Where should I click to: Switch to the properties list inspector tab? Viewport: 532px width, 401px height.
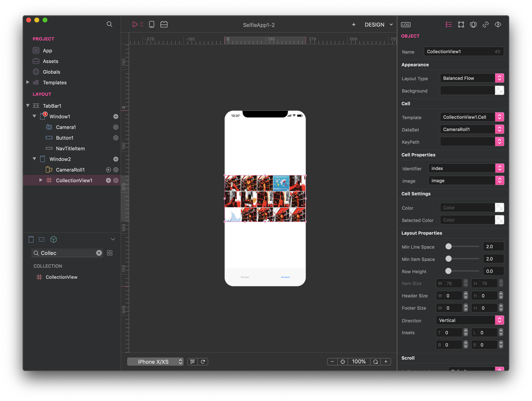[448, 24]
